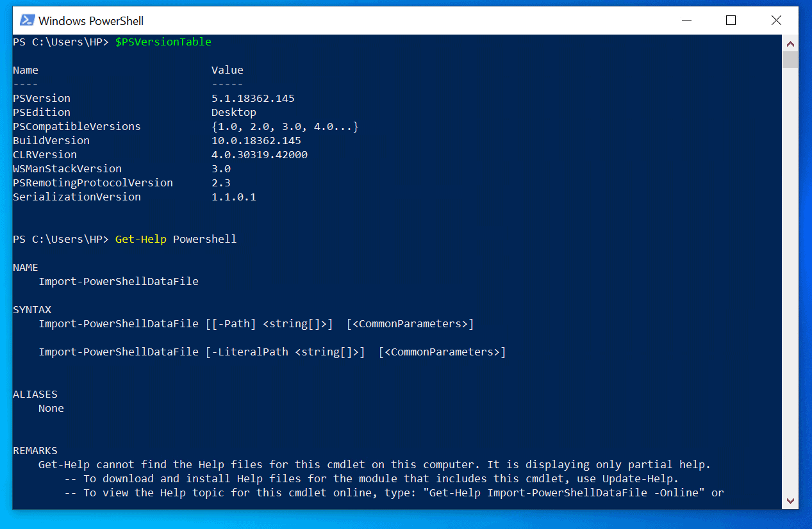Click the Name column header

(26, 70)
